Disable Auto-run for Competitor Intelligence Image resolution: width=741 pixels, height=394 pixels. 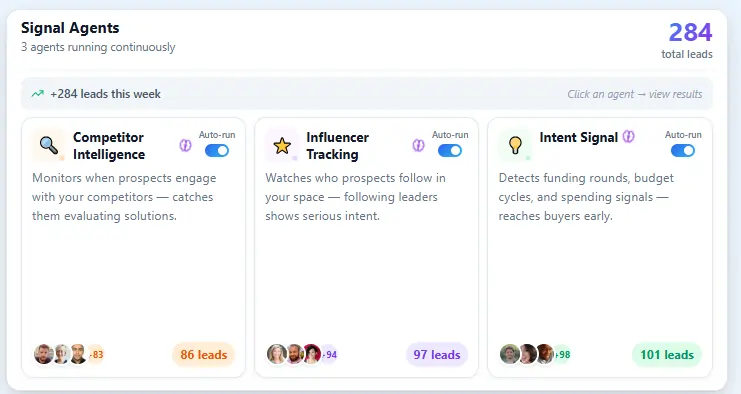[217, 151]
